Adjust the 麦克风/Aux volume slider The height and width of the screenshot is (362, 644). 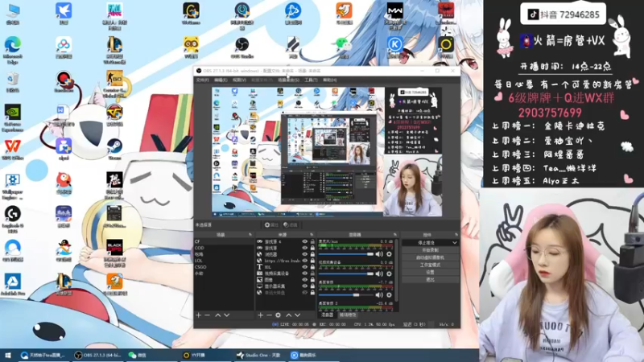346,254
